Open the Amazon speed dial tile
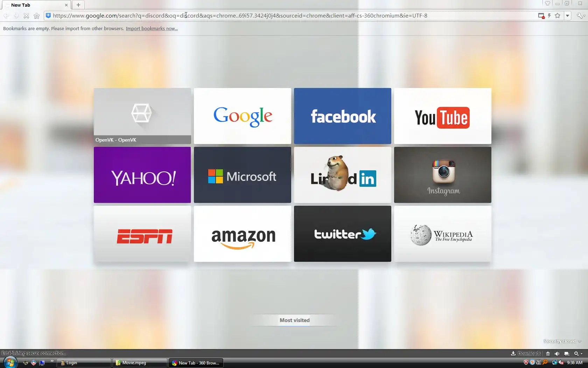The height and width of the screenshot is (368, 588). pyautogui.click(x=243, y=234)
